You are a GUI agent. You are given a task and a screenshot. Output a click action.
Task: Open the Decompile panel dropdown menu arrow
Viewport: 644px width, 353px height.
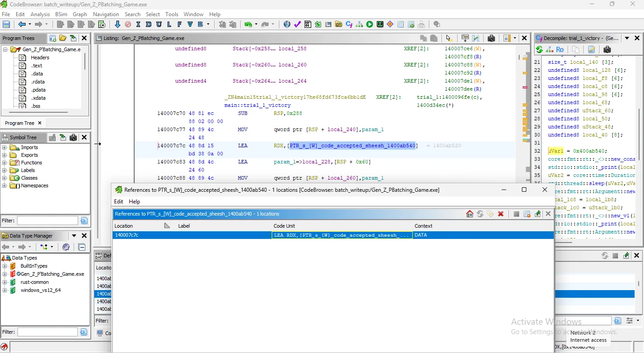(x=627, y=38)
